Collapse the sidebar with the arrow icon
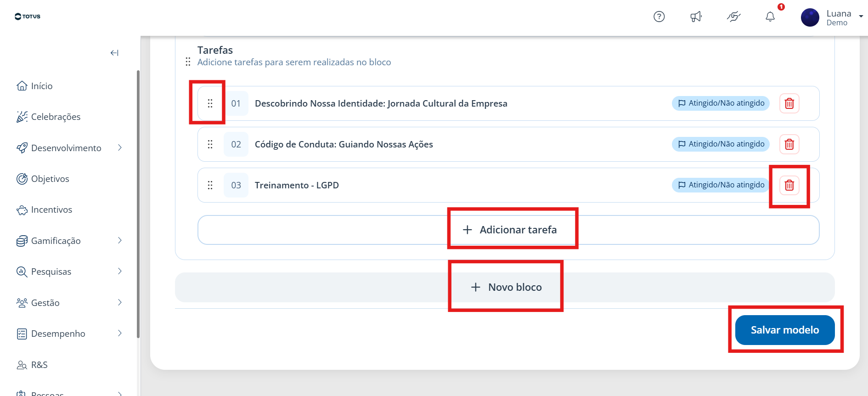The height and width of the screenshot is (396, 868). tap(114, 53)
